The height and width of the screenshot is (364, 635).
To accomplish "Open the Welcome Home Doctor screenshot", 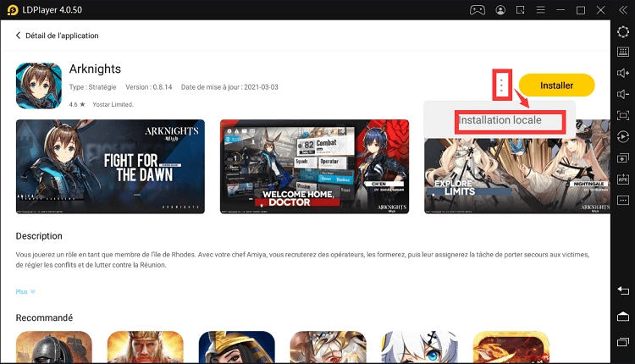I will 314,167.
